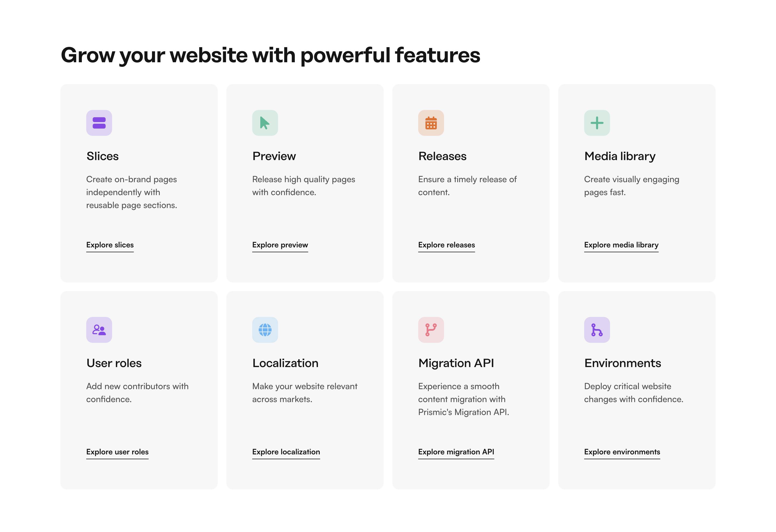
Task: Click the Media library card title
Action: [x=620, y=156]
